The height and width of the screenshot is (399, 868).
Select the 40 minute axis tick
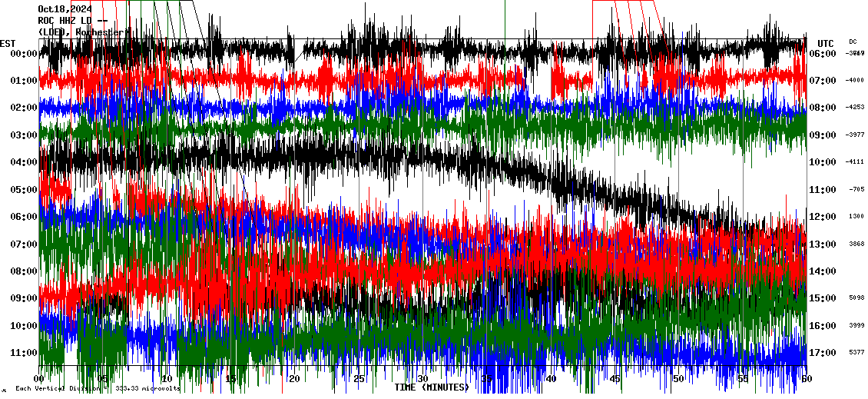point(550,379)
